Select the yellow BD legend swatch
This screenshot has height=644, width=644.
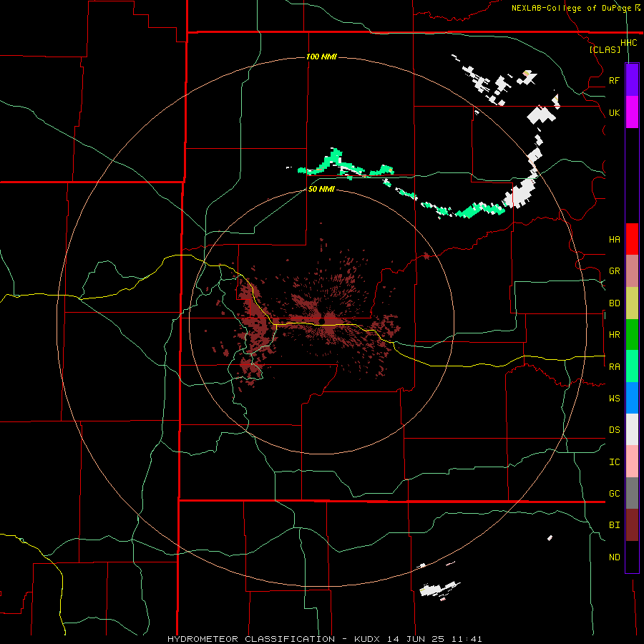pos(632,303)
